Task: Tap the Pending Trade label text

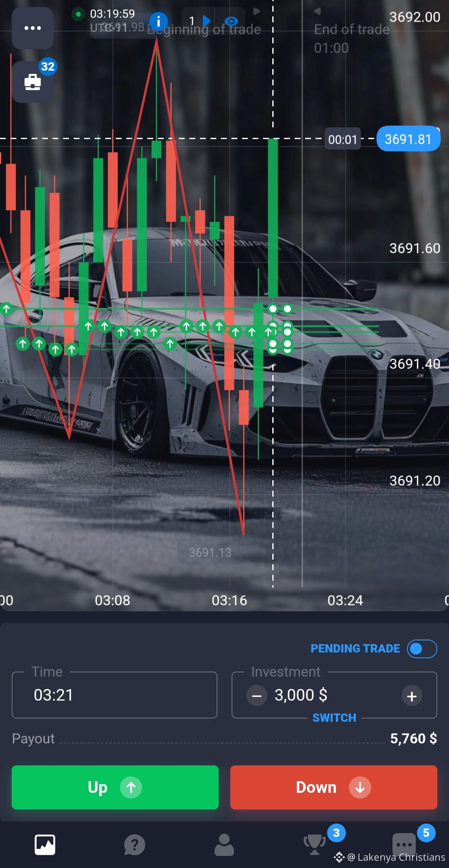Action: [355, 649]
